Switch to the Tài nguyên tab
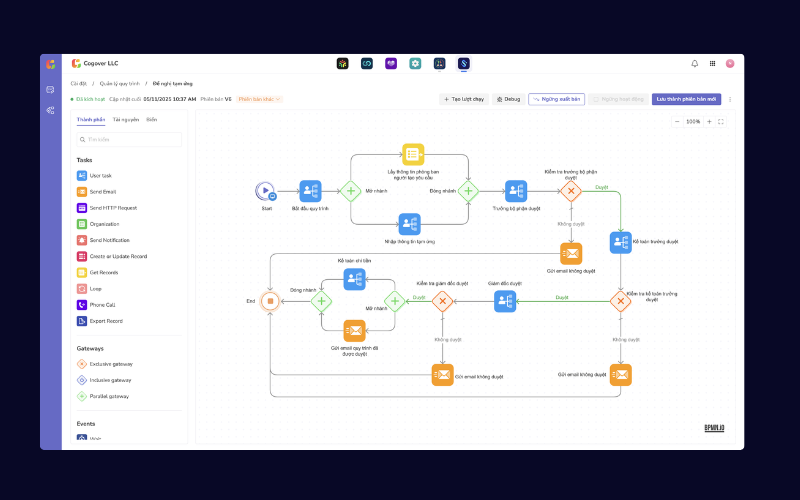The width and height of the screenshot is (800, 500). [x=126, y=120]
